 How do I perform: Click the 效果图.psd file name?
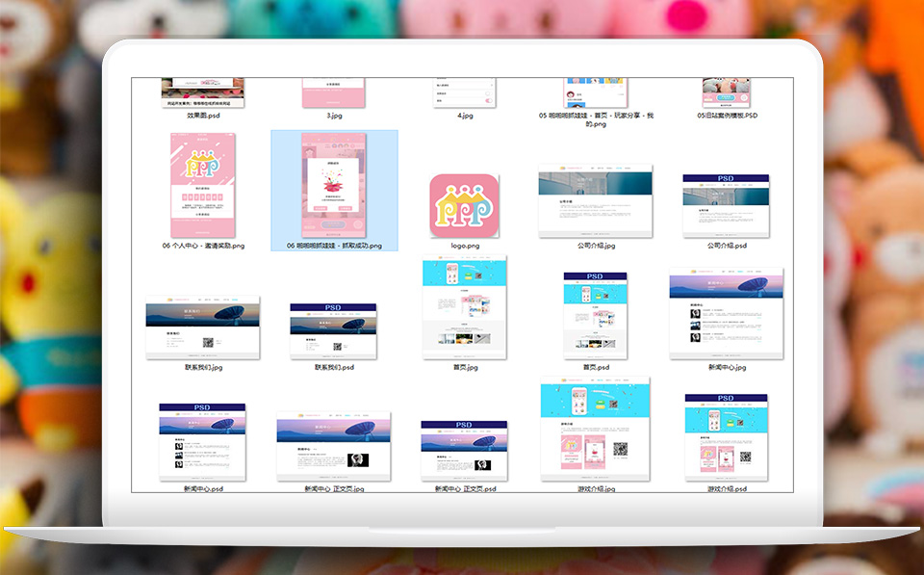point(203,116)
